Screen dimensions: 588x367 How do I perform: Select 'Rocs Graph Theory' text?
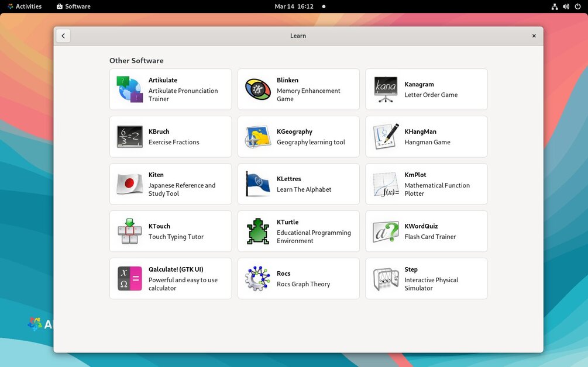(303, 284)
